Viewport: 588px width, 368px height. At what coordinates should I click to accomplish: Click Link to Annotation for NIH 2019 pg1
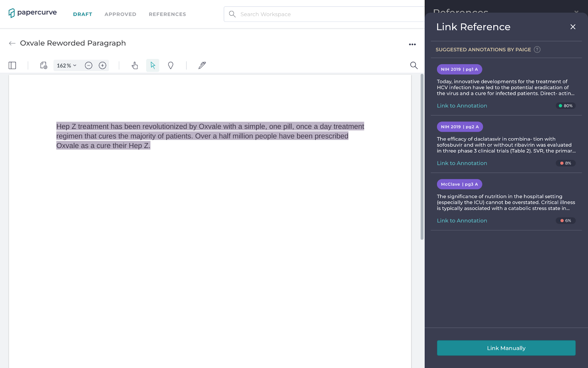(x=462, y=106)
